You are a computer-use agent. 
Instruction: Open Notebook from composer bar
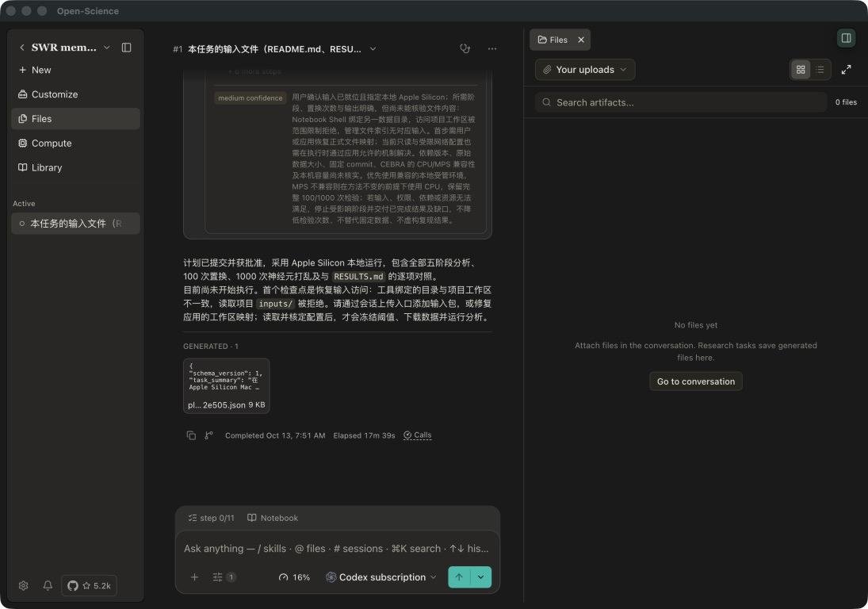click(x=273, y=518)
